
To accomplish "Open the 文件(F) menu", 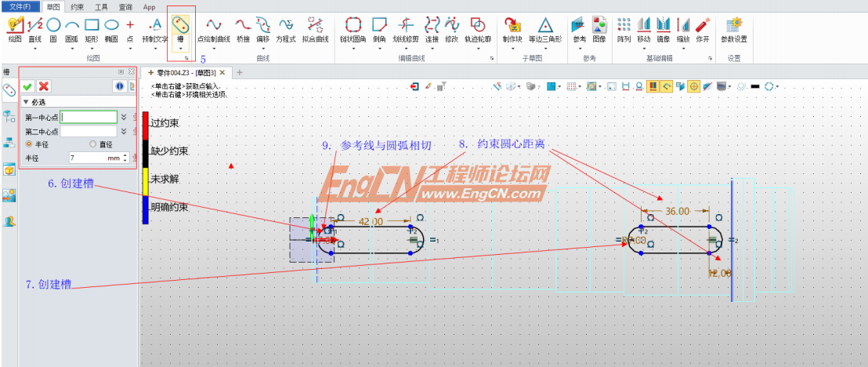I will [x=20, y=7].
